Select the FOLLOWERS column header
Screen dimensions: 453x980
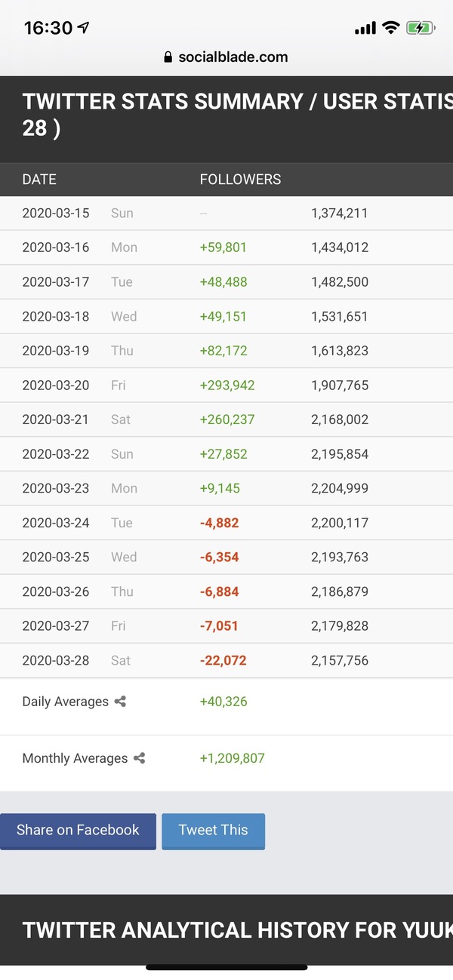click(x=240, y=180)
